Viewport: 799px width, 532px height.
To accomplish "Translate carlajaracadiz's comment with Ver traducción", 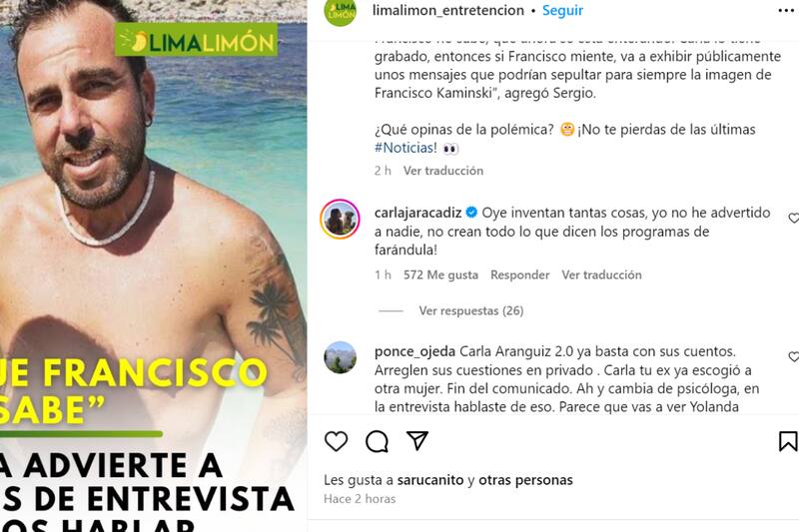I will pyautogui.click(x=602, y=274).
